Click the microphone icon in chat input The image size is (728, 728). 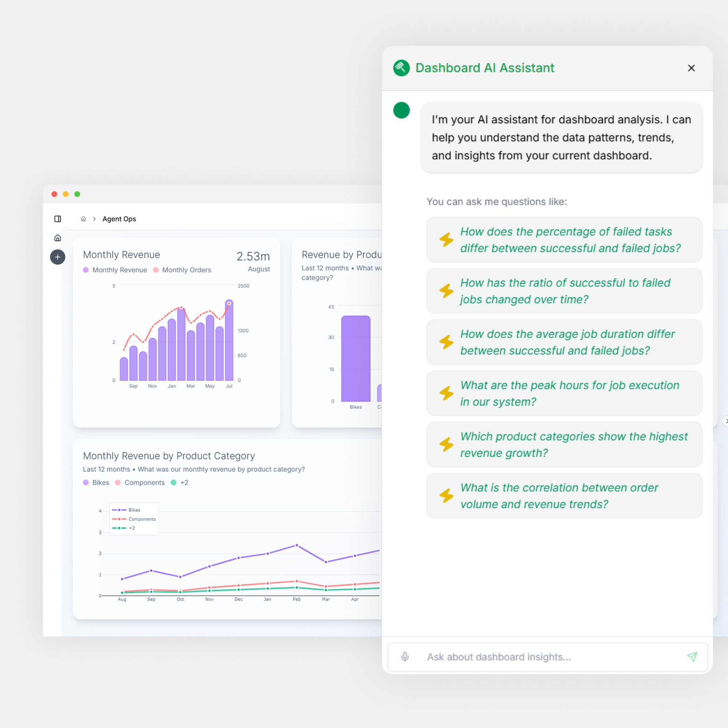coord(405,657)
